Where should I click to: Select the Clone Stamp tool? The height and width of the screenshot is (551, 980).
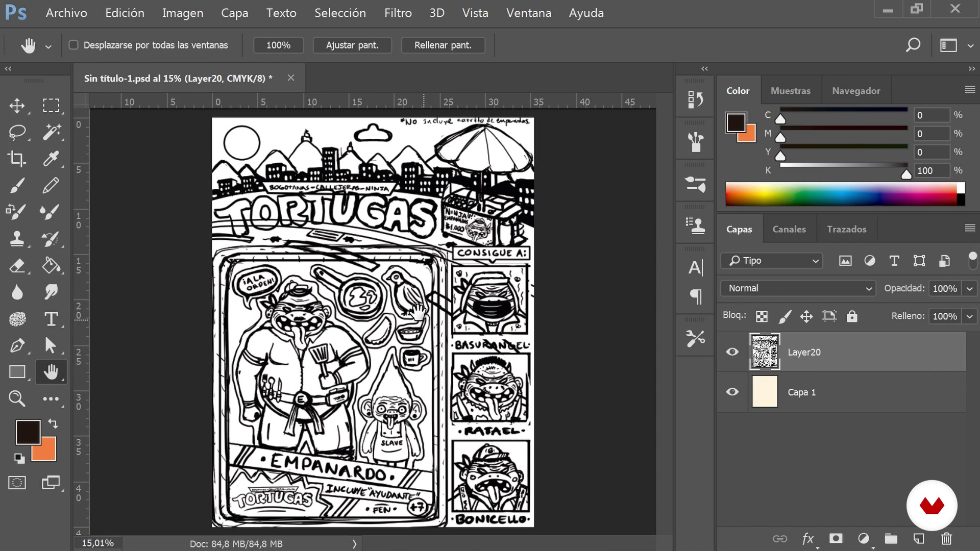pos(17,238)
